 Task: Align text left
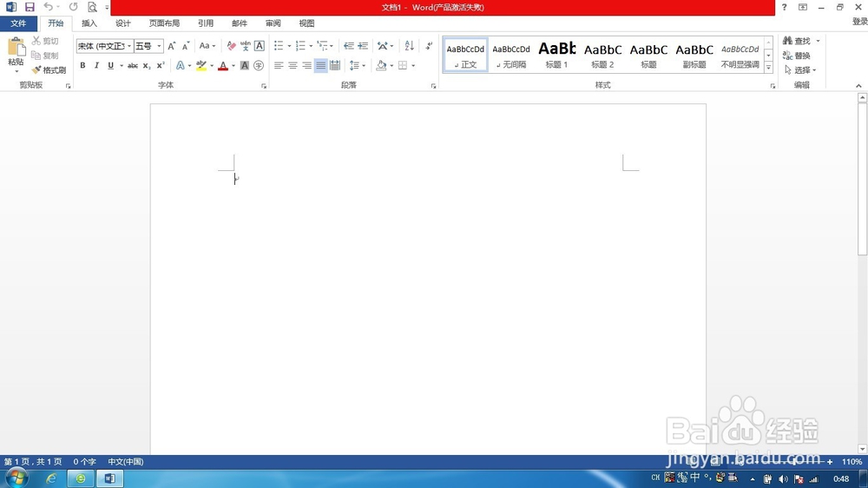click(279, 65)
